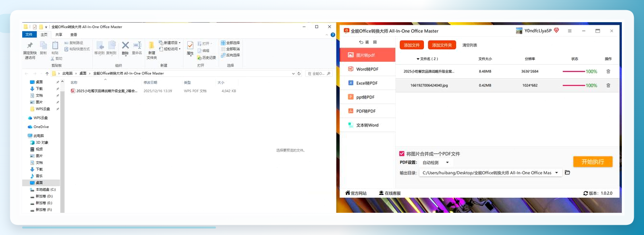Viewport: 644px width, 235px height.
Task: Click the red VIP diamond icon beside the username
Action: pos(556,30)
